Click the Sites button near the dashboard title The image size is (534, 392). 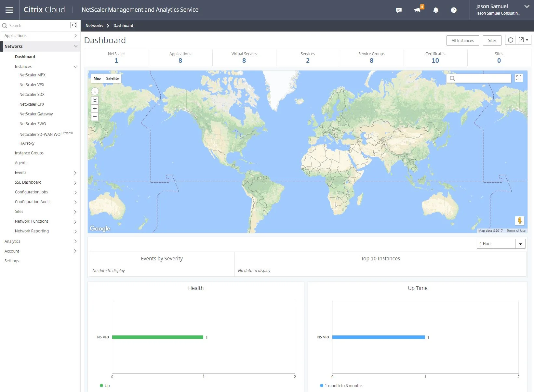coord(492,40)
